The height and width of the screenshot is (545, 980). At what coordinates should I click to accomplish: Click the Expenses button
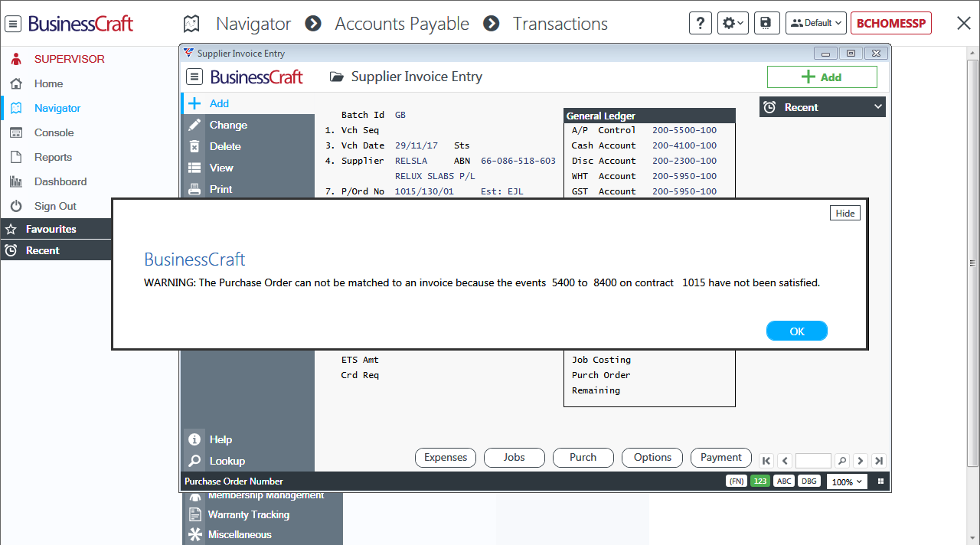click(x=446, y=458)
